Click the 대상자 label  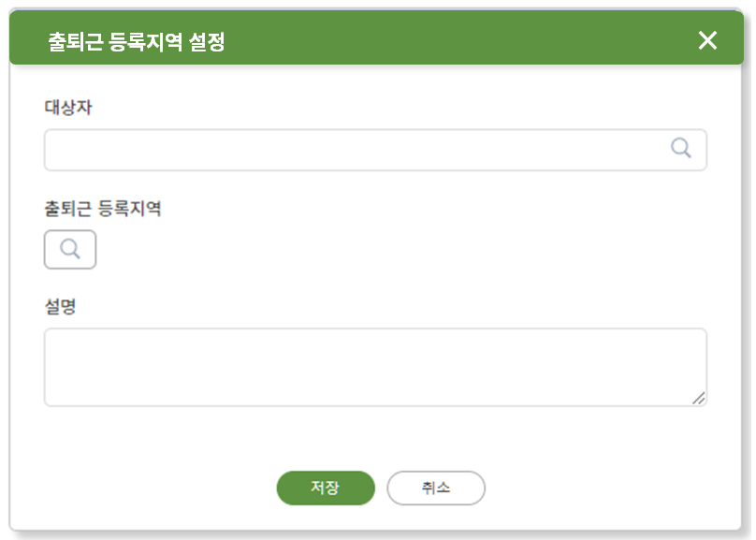point(68,107)
